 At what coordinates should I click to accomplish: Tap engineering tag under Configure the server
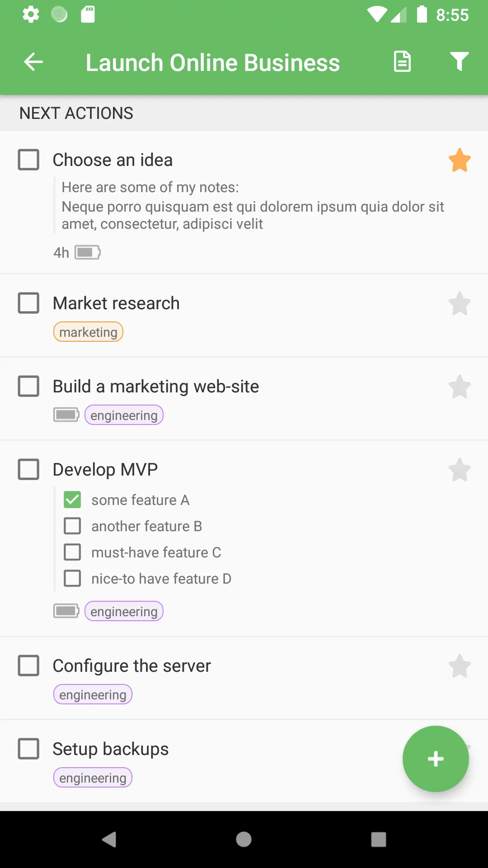tap(93, 695)
